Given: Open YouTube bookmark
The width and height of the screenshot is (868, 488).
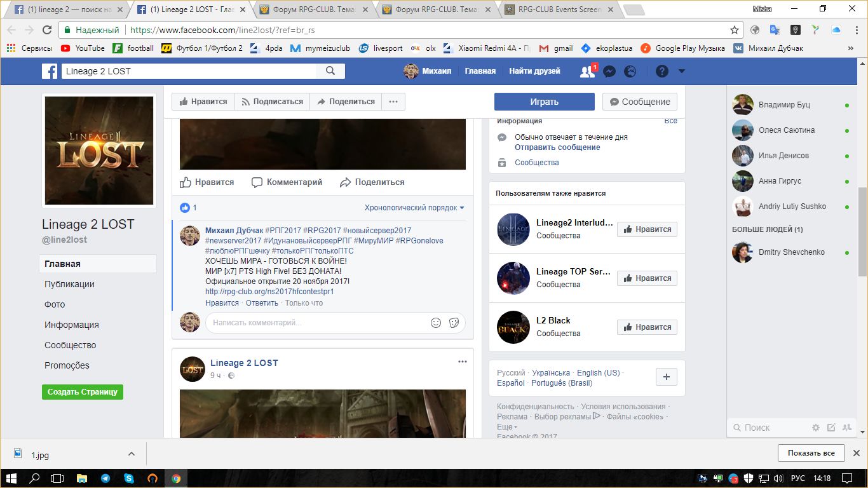Looking at the screenshot, I should click(83, 48).
